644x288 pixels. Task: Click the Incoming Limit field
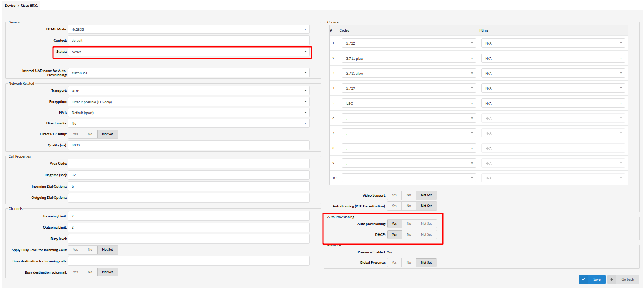[x=189, y=216]
